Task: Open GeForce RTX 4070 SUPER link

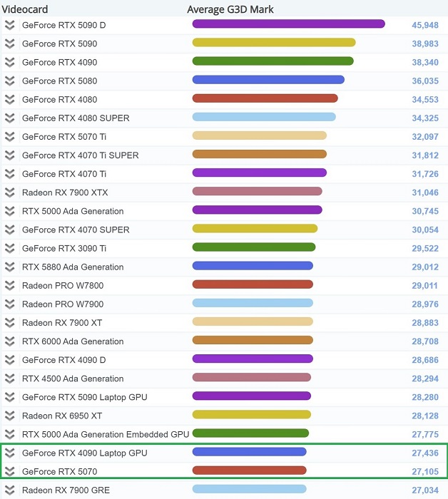Action: pyautogui.click(x=76, y=230)
